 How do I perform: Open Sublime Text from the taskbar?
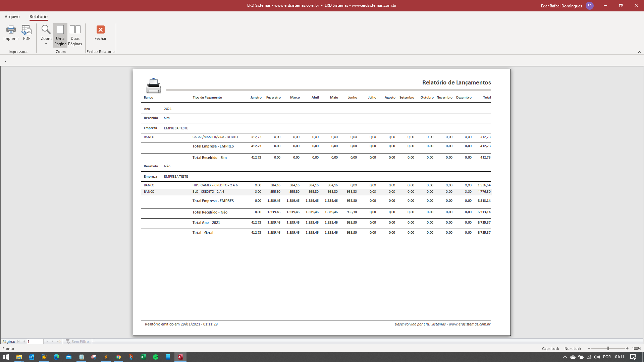[106, 357]
